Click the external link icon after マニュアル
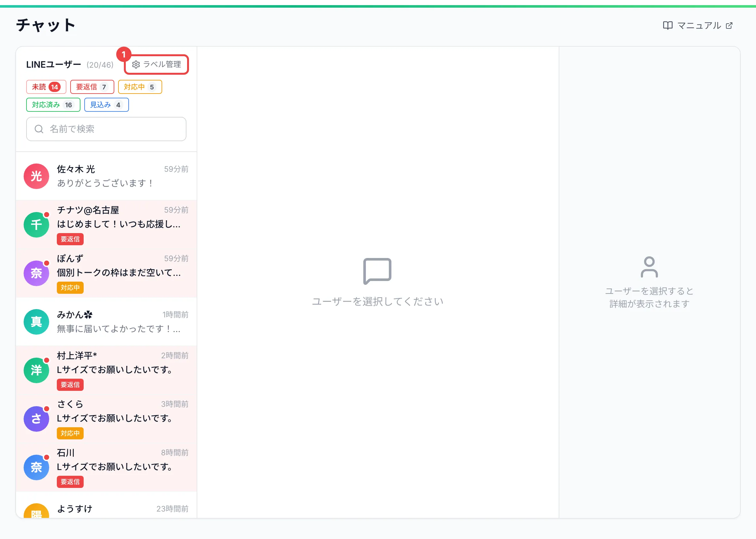The image size is (756, 539). point(729,26)
